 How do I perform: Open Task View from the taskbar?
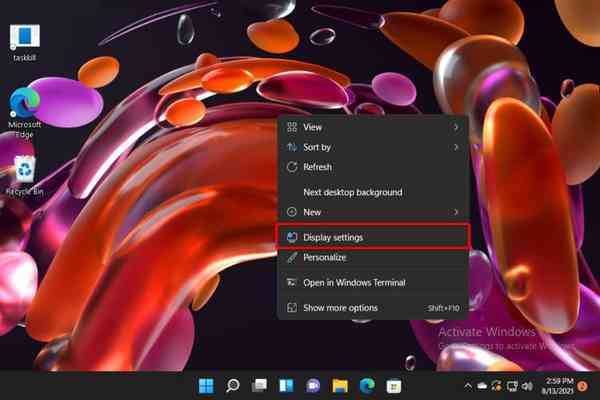tap(259, 386)
